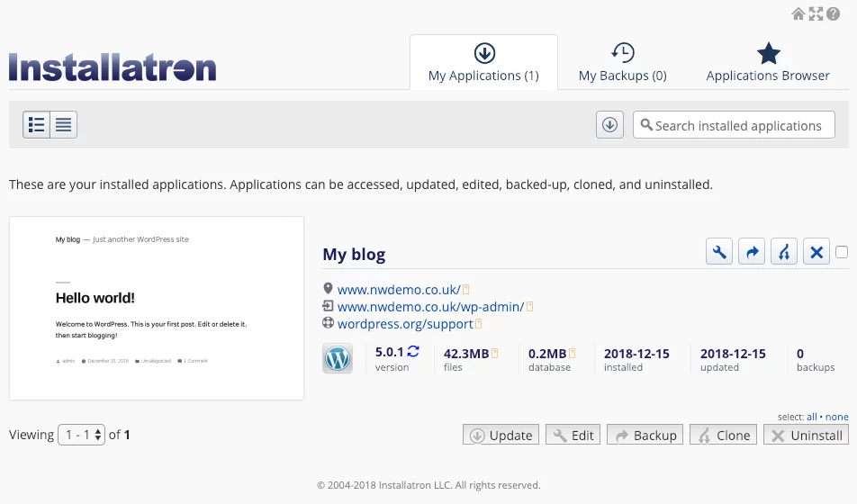
Task: Click the 2018-12-15 installed date
Action: point(636,354)
